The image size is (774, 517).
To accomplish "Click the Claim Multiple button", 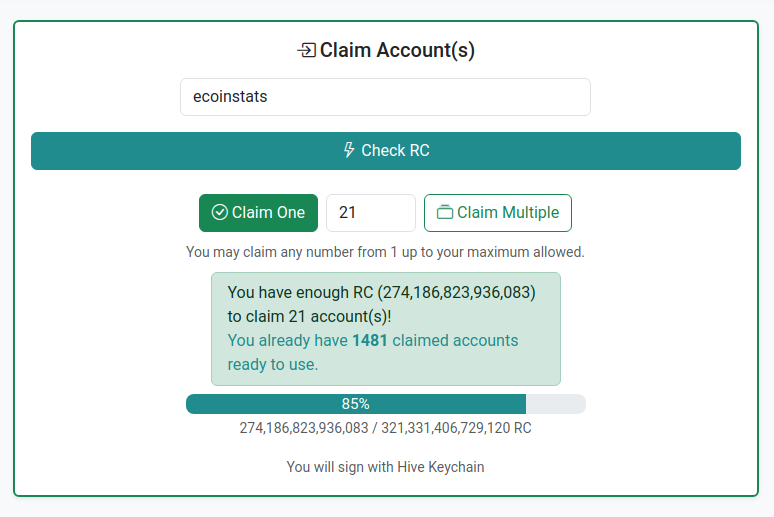I will pos(498,213).
